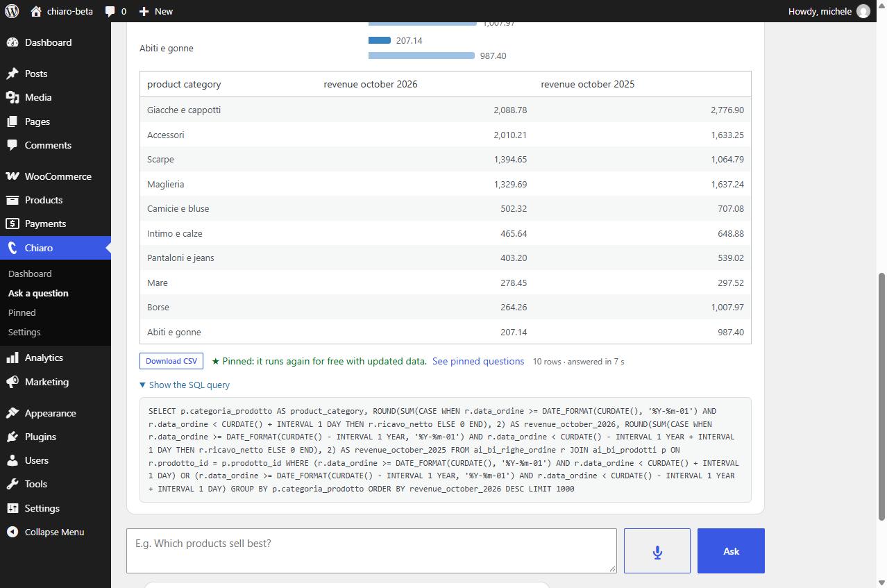
Task: Click the 10 rows answered in 7 s text
Action: (x=578, y=361)
